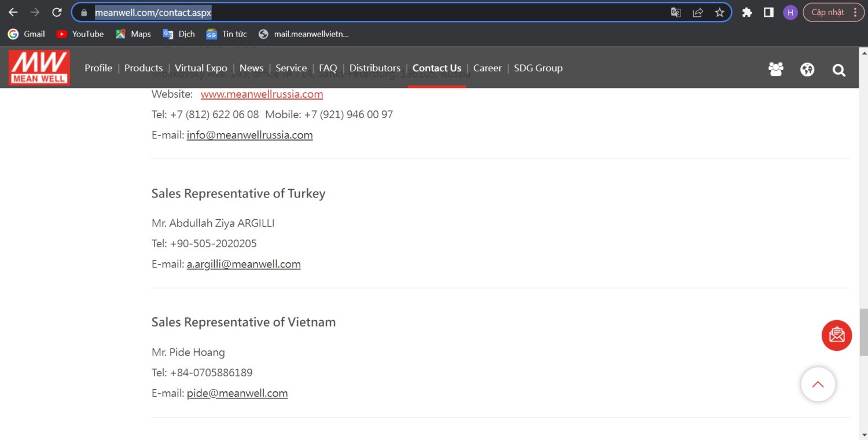The height and width of the screenshot is (440, 868).
Task: Open Google Translate page icon
Action: (676, 12)
